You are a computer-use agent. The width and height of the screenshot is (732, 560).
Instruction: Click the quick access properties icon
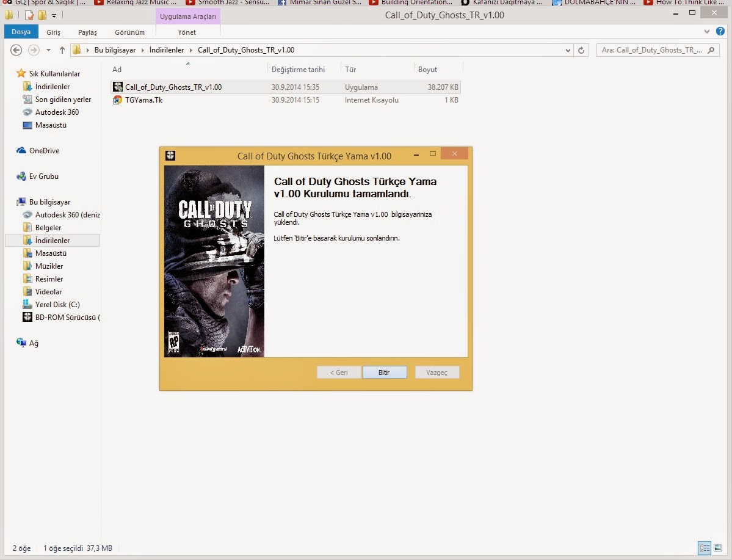tap(29, 15)
